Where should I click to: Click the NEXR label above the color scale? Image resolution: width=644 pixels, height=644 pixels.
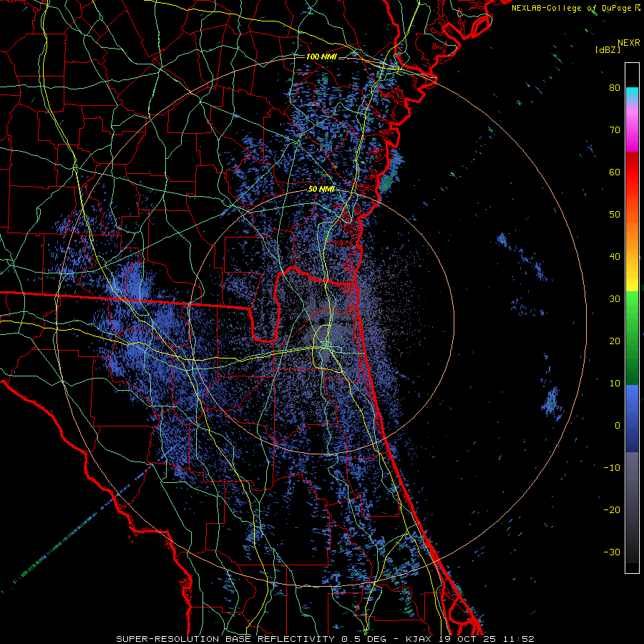[628, 43]
